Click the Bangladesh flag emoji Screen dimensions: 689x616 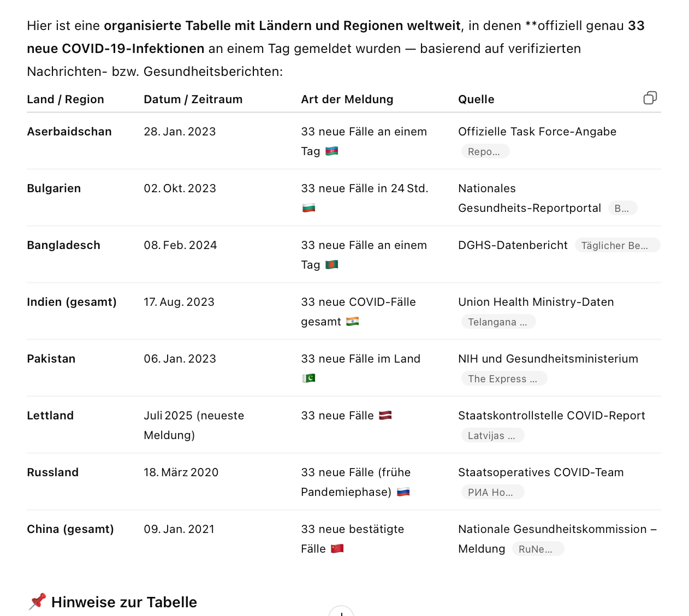tap(332, 265)
